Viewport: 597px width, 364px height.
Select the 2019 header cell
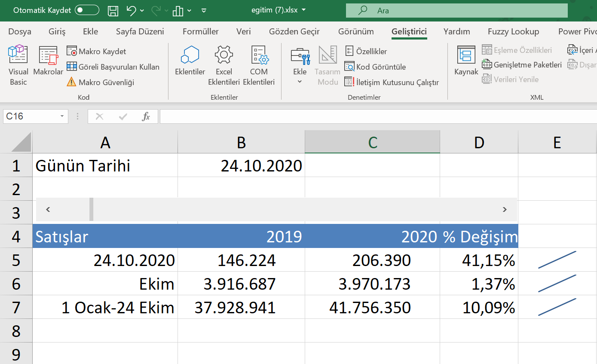(242, 236)
